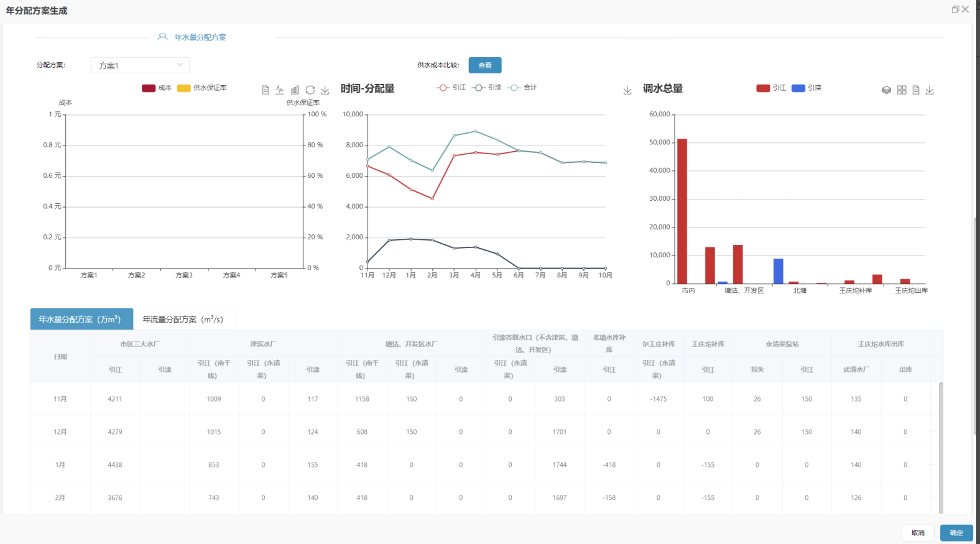Download the 时间-分配量 chart image
This screenshot has width=980, height=544.
coord(627,90)
